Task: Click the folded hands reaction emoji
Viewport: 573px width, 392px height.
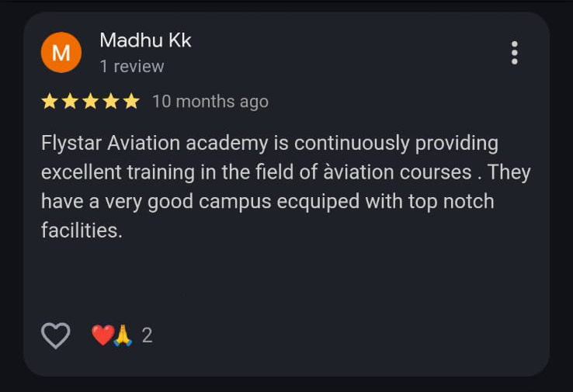Action: coord(123,335)
